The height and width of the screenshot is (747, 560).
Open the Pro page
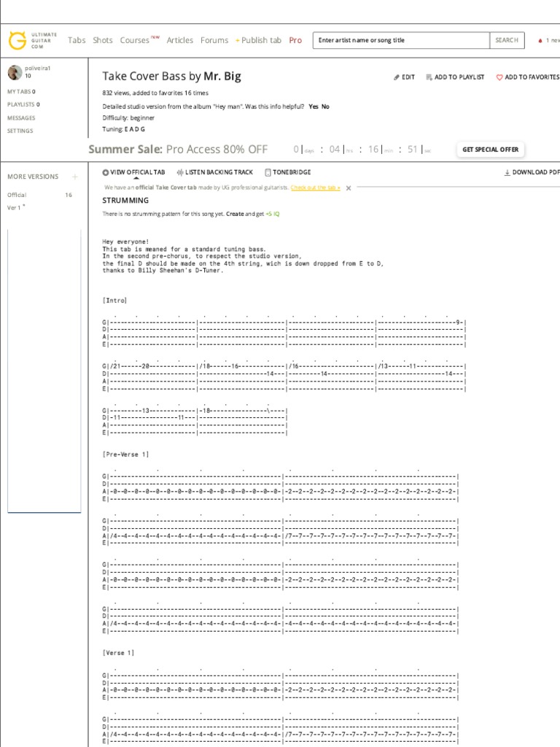coord(295,41)
